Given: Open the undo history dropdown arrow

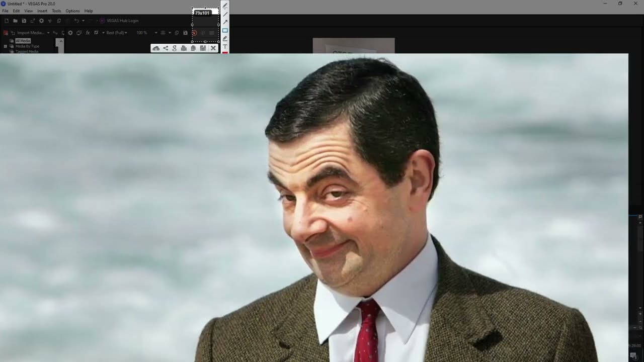Looking at the screenshot, I should point(83,21).
